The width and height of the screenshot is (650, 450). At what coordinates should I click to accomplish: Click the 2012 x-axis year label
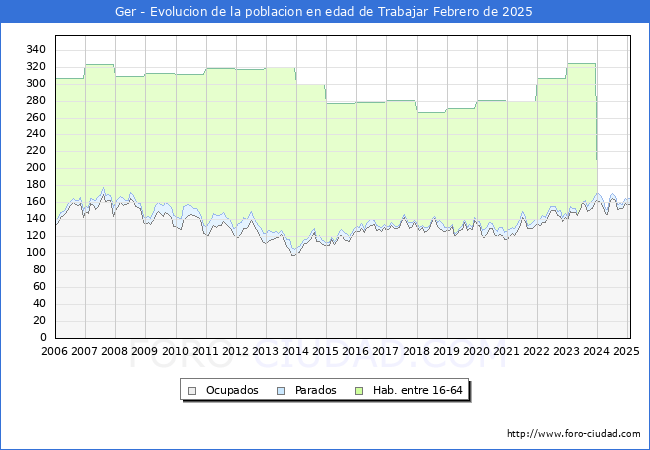pos(235,351)
